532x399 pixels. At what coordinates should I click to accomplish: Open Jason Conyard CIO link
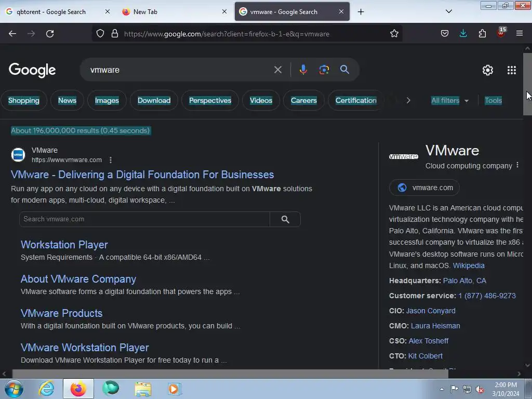(x=431, y=311)
